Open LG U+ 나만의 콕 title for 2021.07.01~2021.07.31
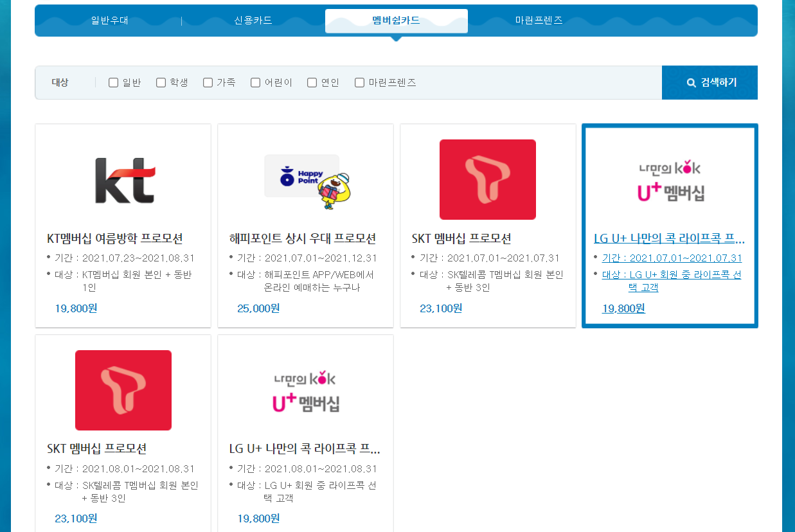This screenshot has width=795, height=532. point(670,238)
